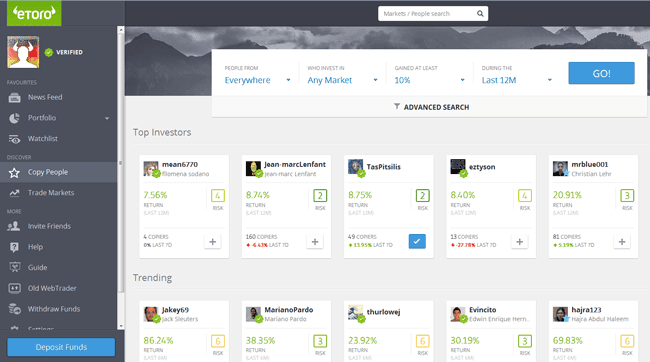
Task: Open MarianoPardo profile name link
Action: (x=289, y=310)
